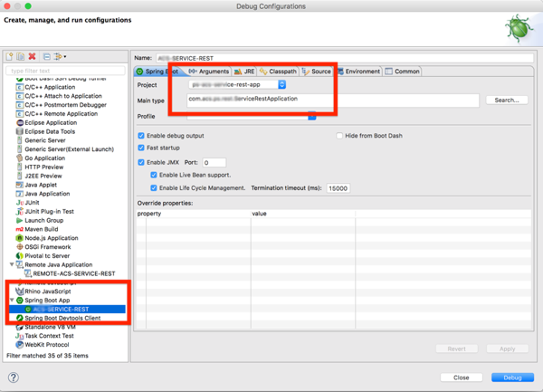Select Spring Boot Devtools Client item
543x392 pixels.
62,319
